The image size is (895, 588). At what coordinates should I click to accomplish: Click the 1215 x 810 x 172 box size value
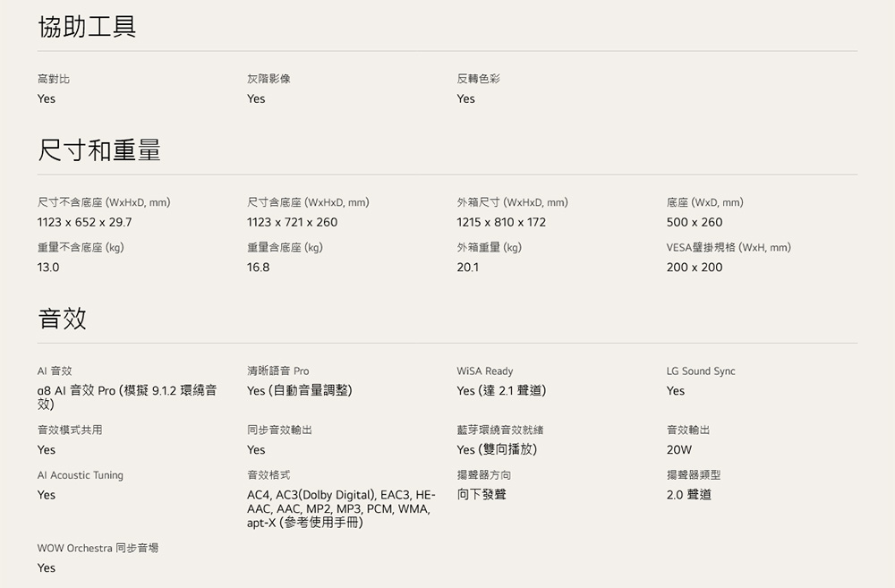click(x=501, y=222)
